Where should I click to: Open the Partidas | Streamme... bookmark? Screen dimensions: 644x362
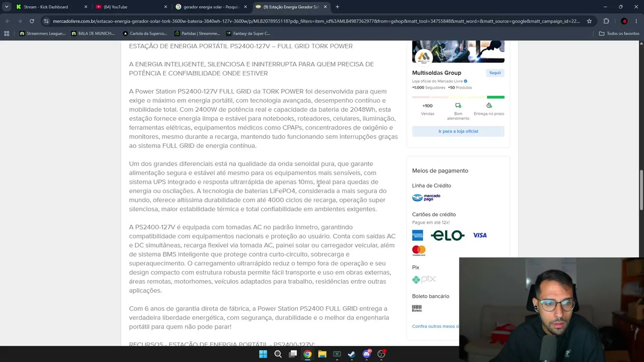[x=197, y=34]
